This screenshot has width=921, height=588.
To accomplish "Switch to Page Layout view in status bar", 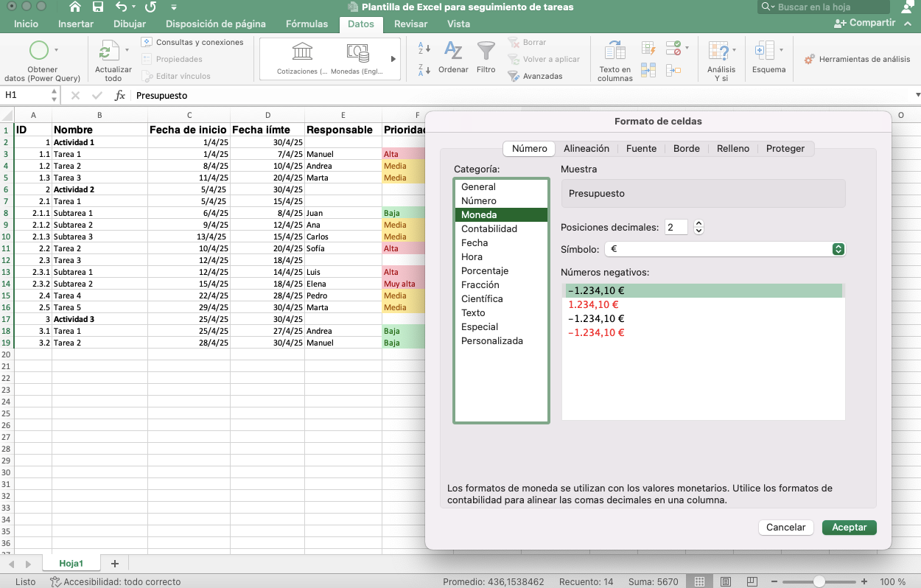I will pos(726,582).
